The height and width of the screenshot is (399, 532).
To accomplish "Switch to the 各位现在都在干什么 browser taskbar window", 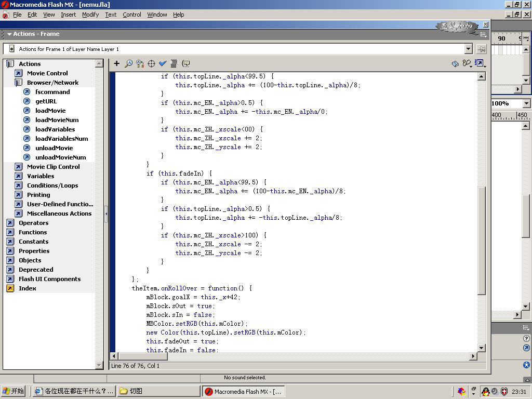I will [74, 391].
